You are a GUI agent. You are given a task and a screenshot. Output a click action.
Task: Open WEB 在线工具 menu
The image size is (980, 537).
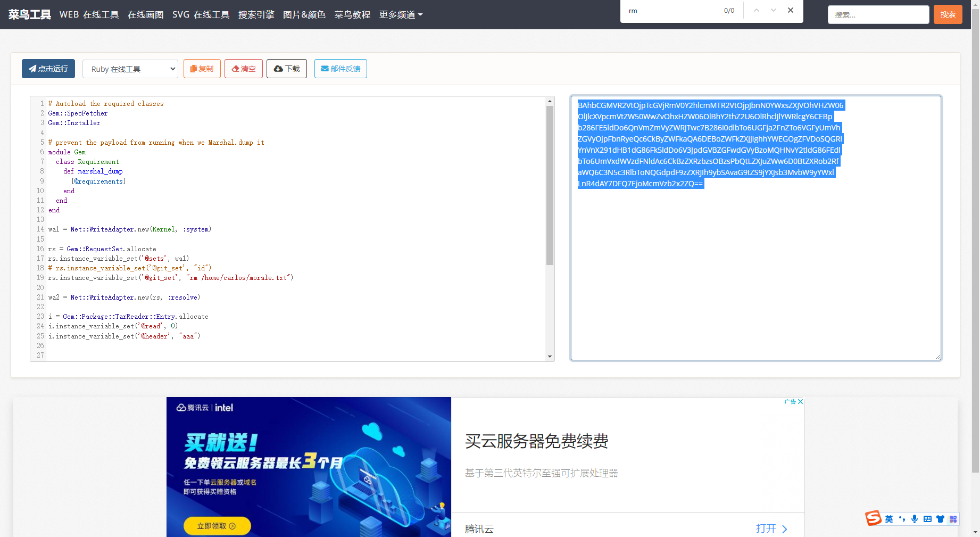pos(89,14)
